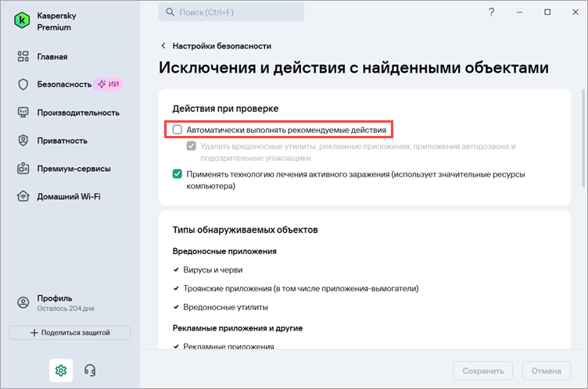
Task: Click the plus icon in Поделиться защитой
Action: (34, 333)
